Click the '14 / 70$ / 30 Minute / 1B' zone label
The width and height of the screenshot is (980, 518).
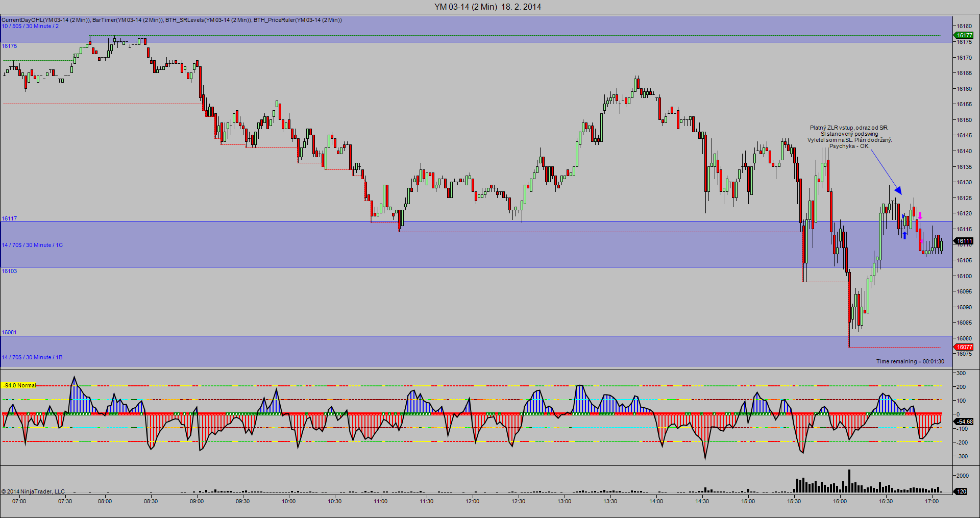point(32,357)
